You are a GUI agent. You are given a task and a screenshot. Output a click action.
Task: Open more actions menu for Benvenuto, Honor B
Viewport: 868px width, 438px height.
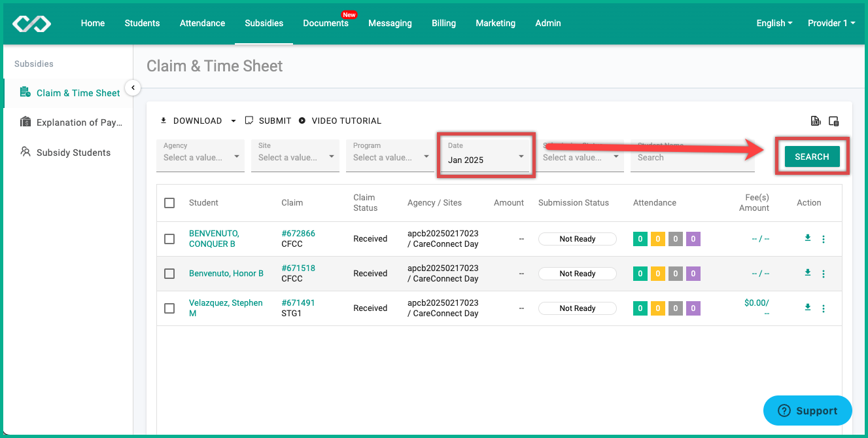click(823, 274)
